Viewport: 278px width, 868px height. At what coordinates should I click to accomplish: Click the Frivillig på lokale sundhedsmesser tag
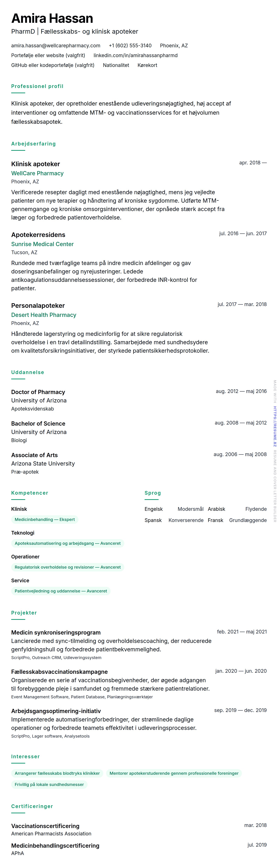[49, 784]
